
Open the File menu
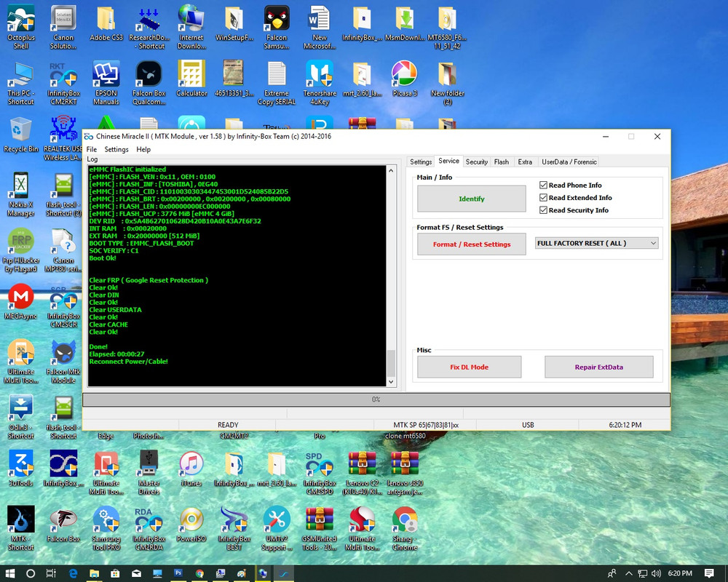coord(92,149)
